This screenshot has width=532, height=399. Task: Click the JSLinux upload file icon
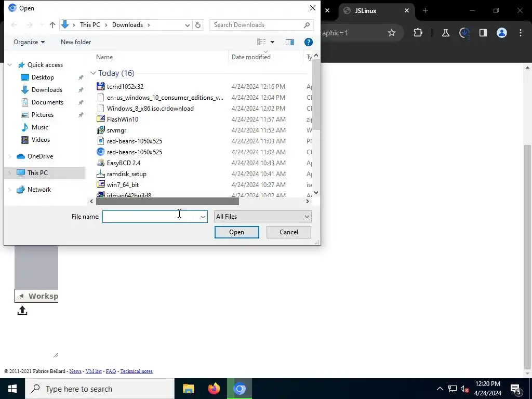[22, 311]
